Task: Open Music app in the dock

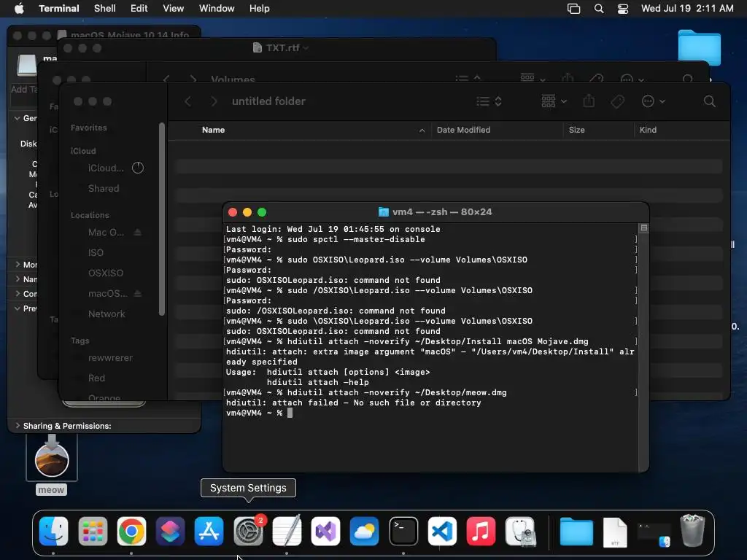Action: (481, 531)
